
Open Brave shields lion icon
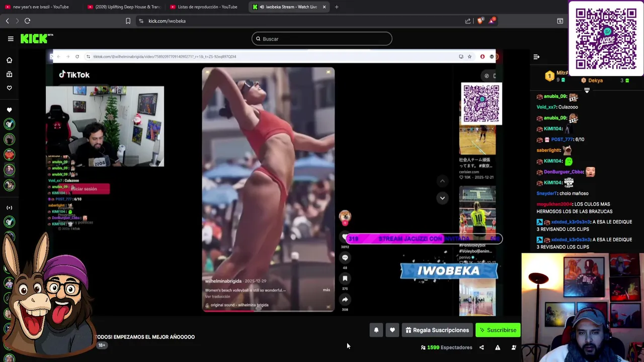click(x=480, y=21)
